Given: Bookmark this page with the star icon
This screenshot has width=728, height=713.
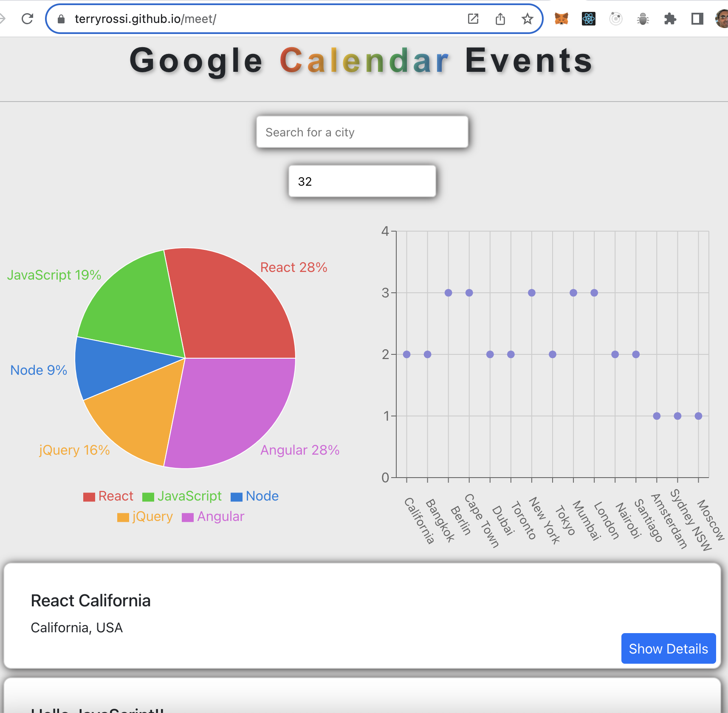Looking at the screenshot, I should pos(528,19).
